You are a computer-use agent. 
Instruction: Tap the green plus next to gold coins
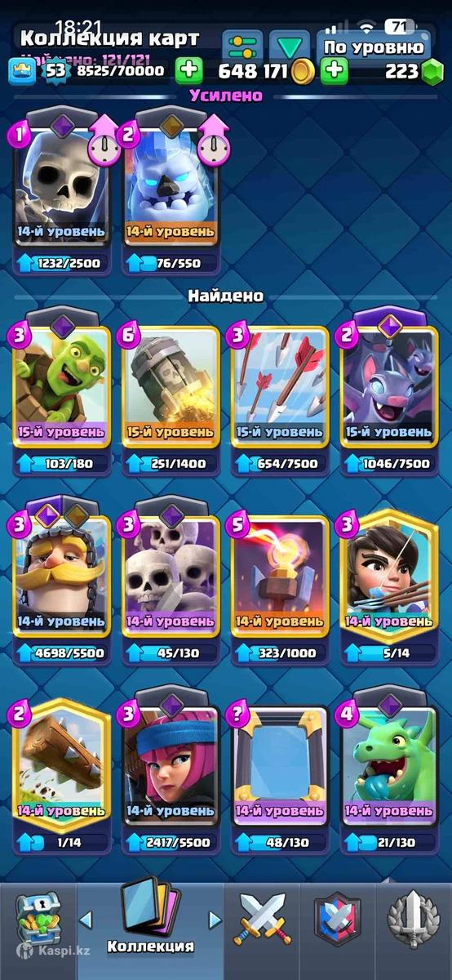pos(334,70)
